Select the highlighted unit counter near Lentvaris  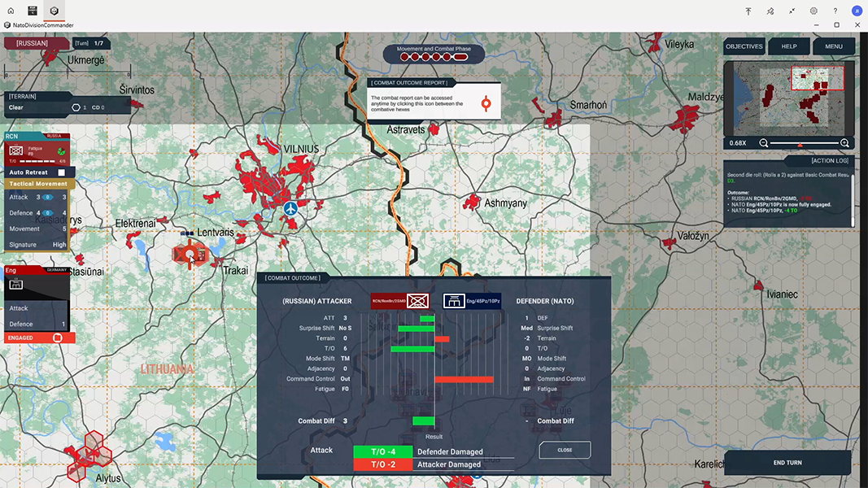pos(190,255)
